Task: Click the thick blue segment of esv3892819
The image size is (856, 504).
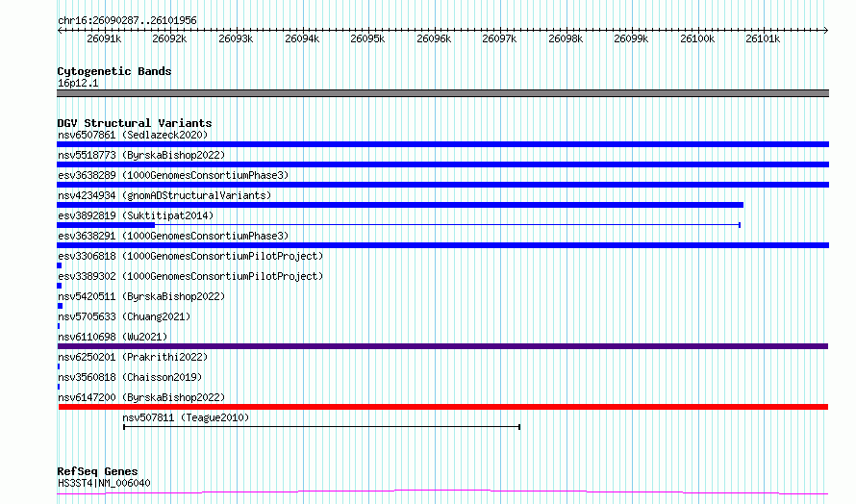Action: pos(106,225)
